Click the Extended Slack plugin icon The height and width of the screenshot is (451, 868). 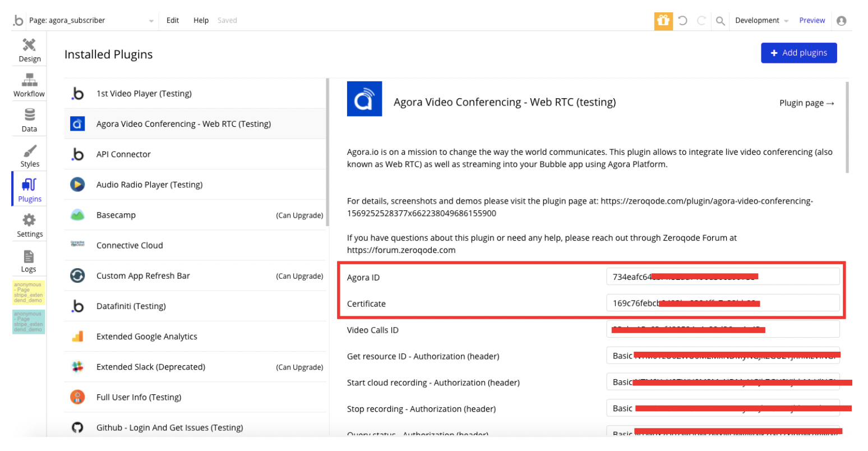[x=77, y=367]
